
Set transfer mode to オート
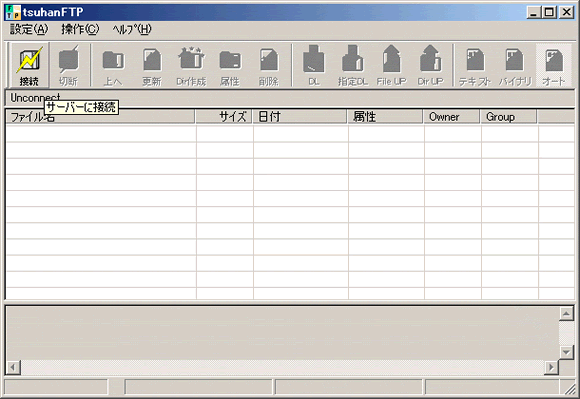click(554, 65)
